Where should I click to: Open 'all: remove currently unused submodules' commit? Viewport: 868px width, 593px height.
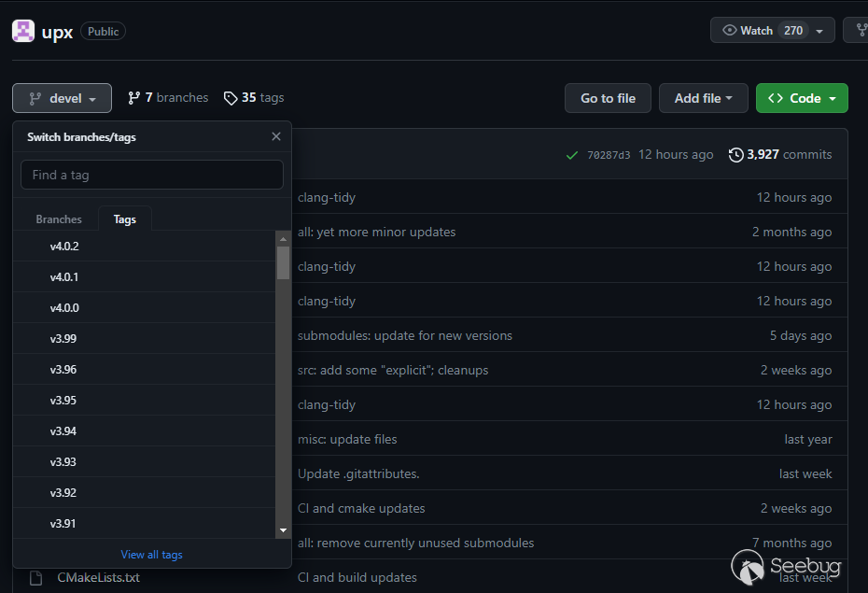pyautogui.click(x=415, y=544)
